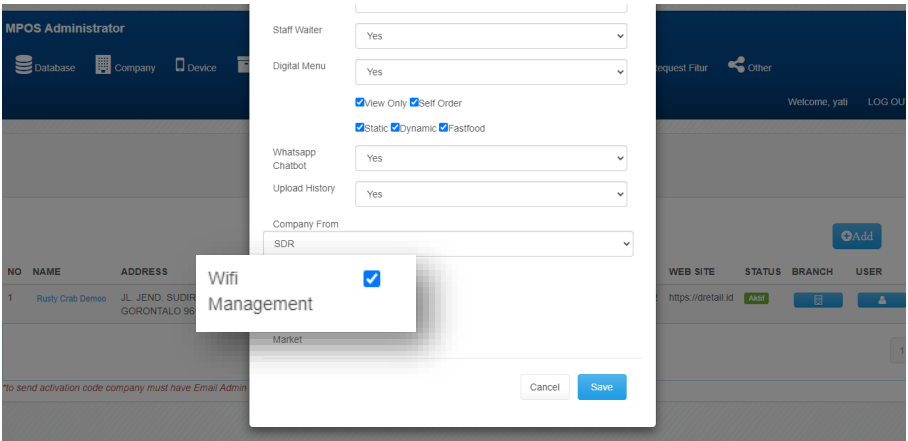Expand the Whatsapp Chatbot dropdown

[490, 158]
